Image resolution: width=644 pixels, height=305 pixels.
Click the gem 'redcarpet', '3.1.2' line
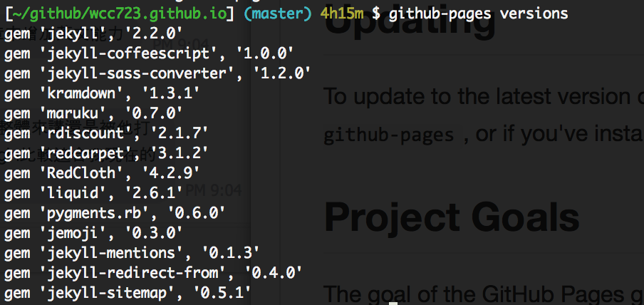(106, 153)
